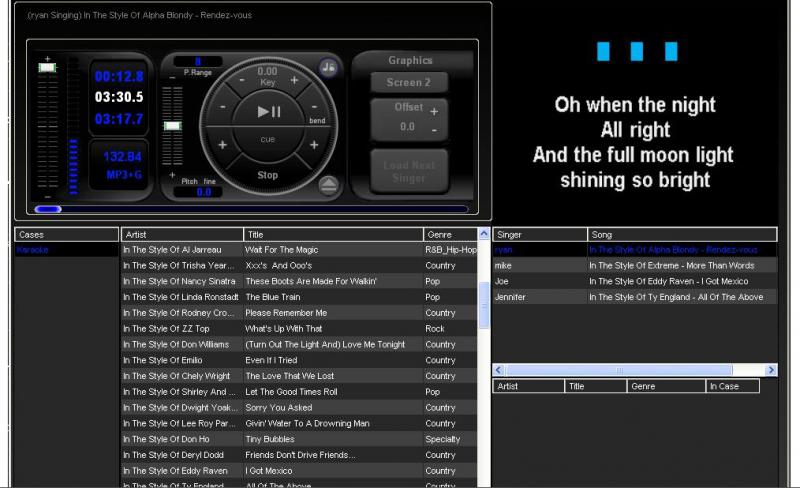
Task: Select song Tiny Bubbles
Action: tap(270, 439)
